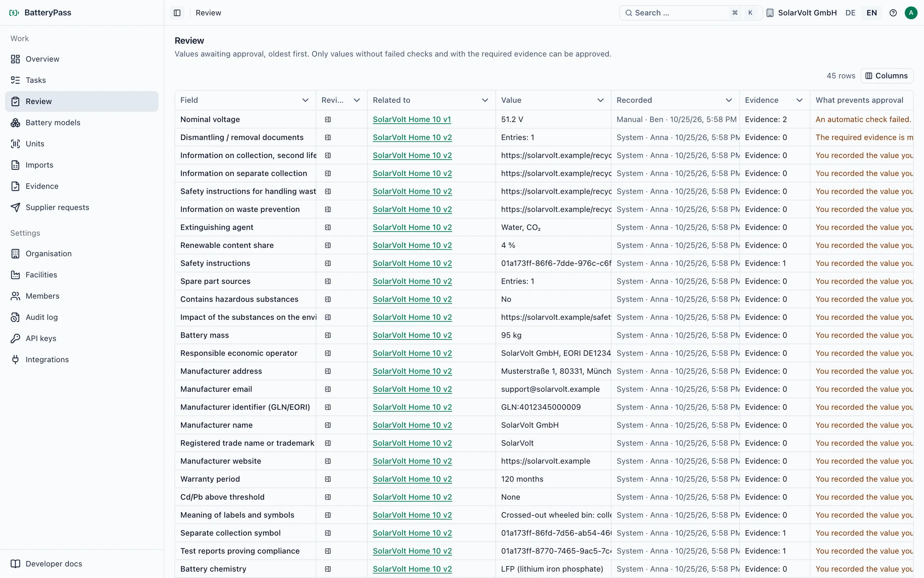The height and width of the screenshot is (578, 924).
Task: Open review panel icon for Manufacturer email
Action: [328, 389]
